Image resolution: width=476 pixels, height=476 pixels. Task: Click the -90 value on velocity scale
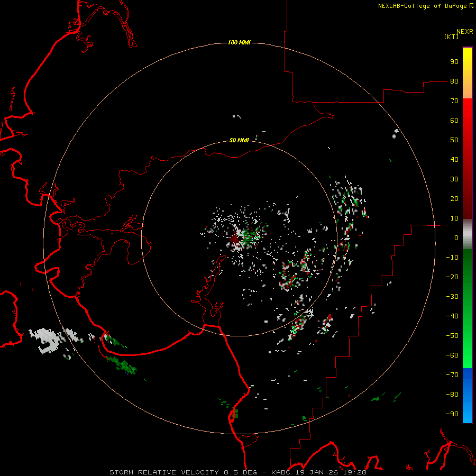point(452,414)
